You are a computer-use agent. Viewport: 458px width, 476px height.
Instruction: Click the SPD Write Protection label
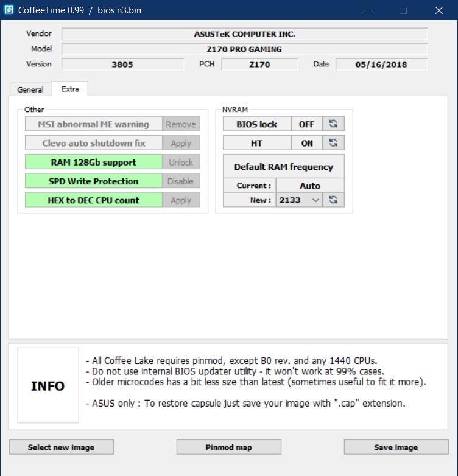coord(94,181)
